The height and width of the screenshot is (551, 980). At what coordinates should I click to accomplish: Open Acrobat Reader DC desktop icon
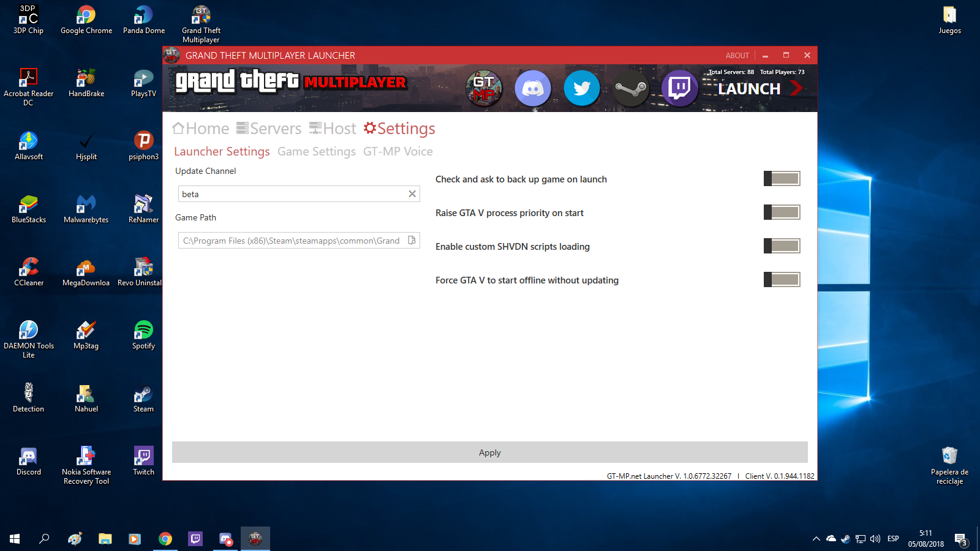click(x=28, y=88)
